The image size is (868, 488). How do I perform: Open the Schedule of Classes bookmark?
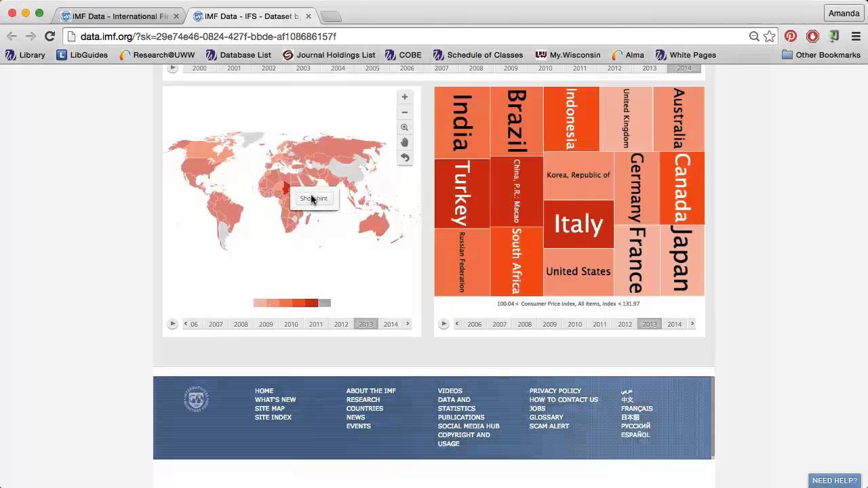[478, 55]
